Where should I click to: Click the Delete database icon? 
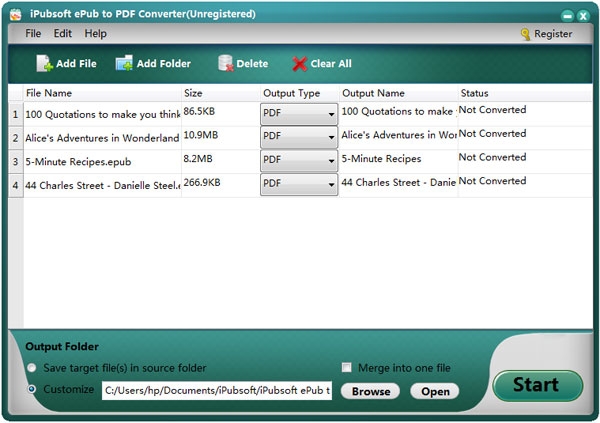226,63
